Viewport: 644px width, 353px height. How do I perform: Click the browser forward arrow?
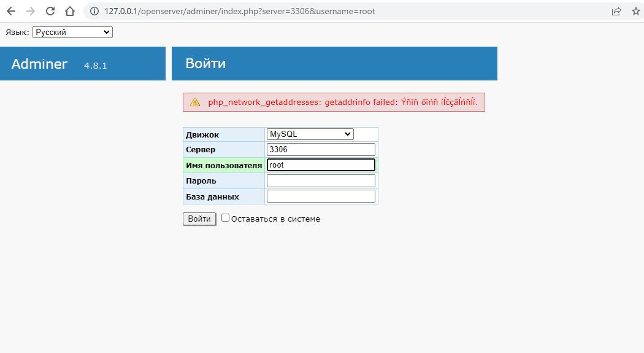point(31,12)
